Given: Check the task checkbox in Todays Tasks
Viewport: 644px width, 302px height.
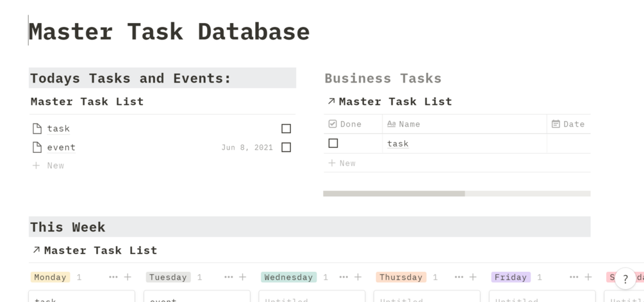Looking at the screenshot, I should pos(286,129).
